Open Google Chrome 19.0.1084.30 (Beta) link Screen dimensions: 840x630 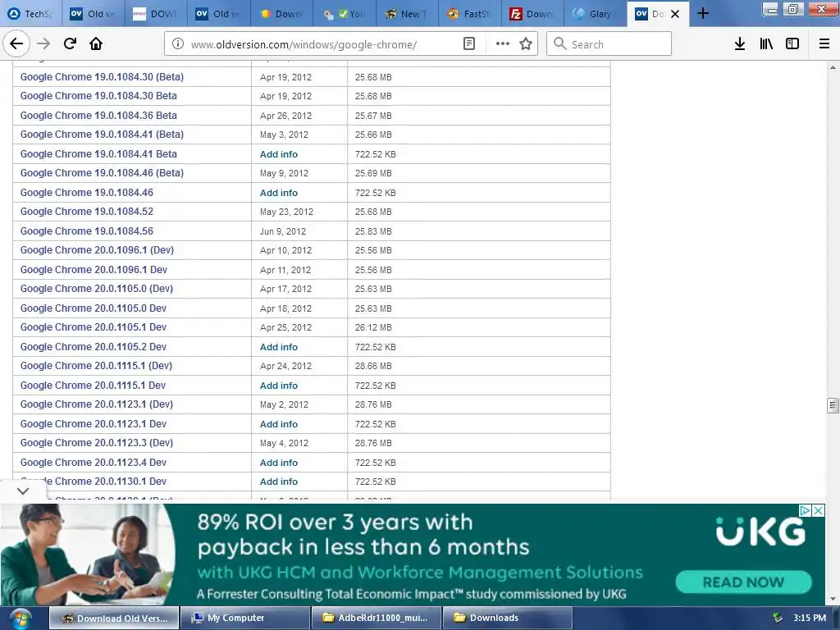(x=102, y=76)
